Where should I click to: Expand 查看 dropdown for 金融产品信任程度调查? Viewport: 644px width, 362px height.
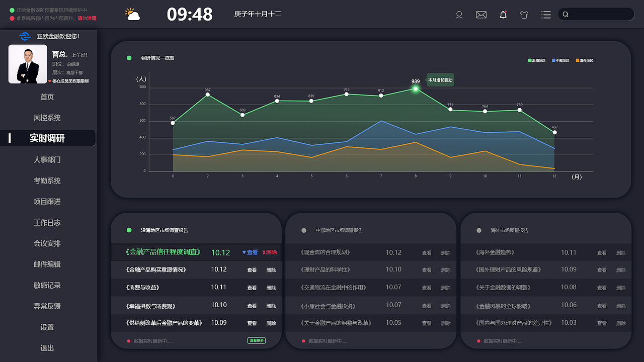pyautogui.click(x=250, y=252)
